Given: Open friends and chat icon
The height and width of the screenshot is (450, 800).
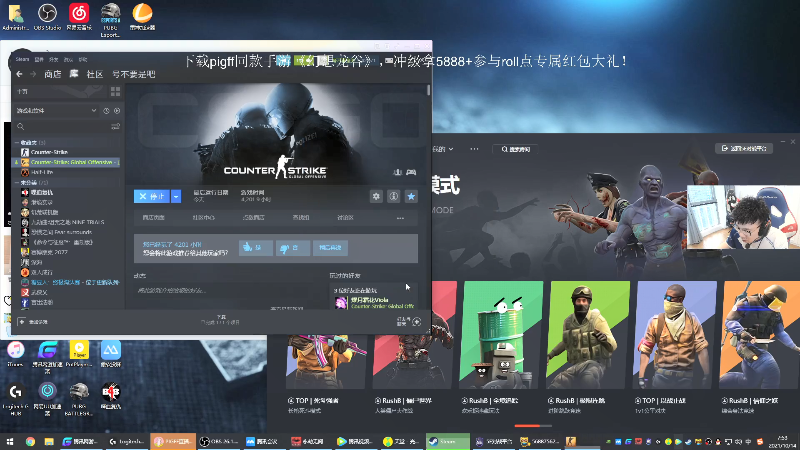Looking at the screenshot, I should (x=416, y=321).
